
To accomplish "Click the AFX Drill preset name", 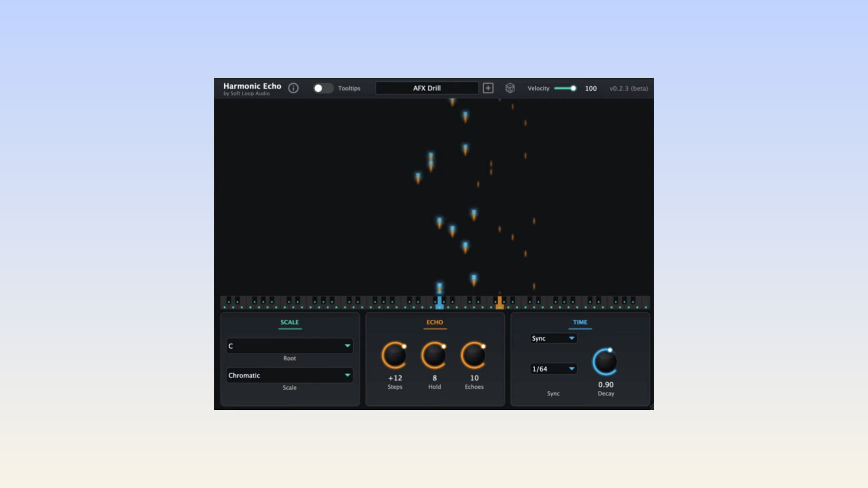I will [x=427, y=88].
